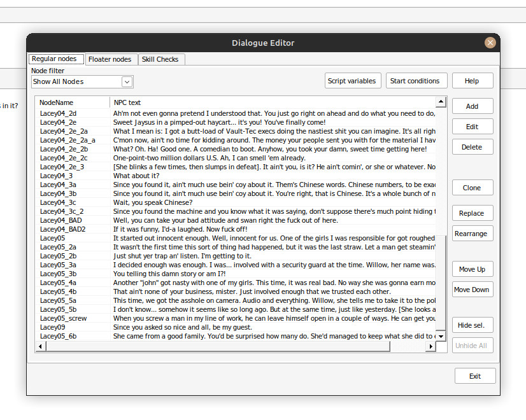The width and height of the screenshot is (526, 420).
Task: Clone the selected node
Action: click(x=473, y=188)
